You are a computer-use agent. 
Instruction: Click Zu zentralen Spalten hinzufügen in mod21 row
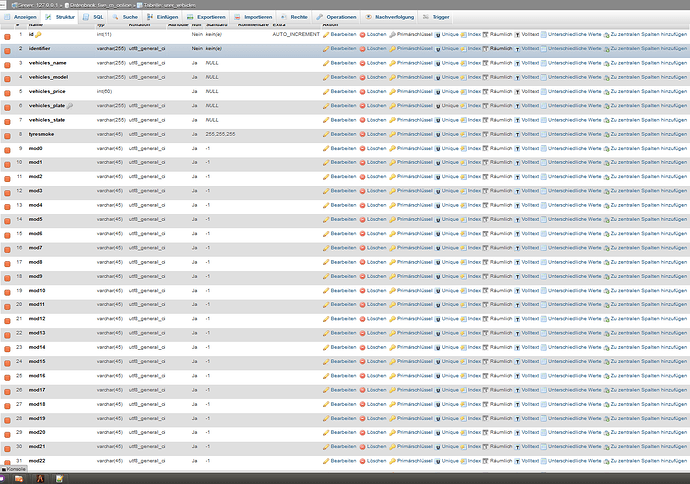(x=649, y=447)
